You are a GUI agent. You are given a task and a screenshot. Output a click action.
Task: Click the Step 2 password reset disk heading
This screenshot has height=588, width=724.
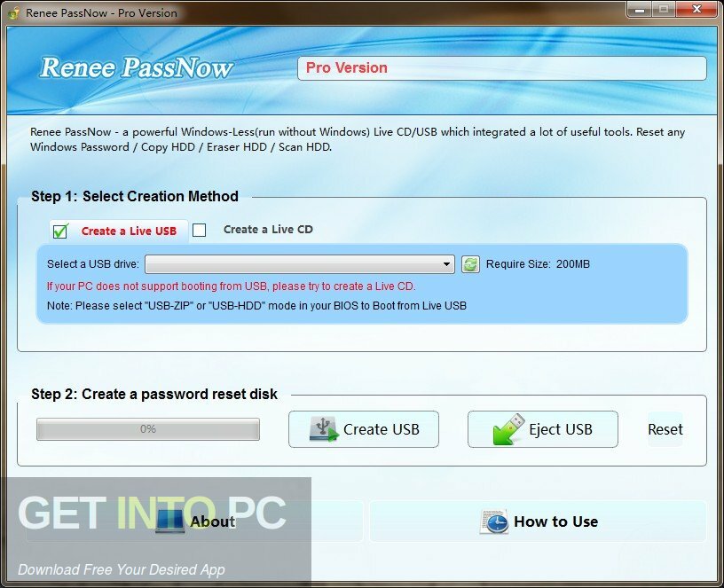[154, 394]
